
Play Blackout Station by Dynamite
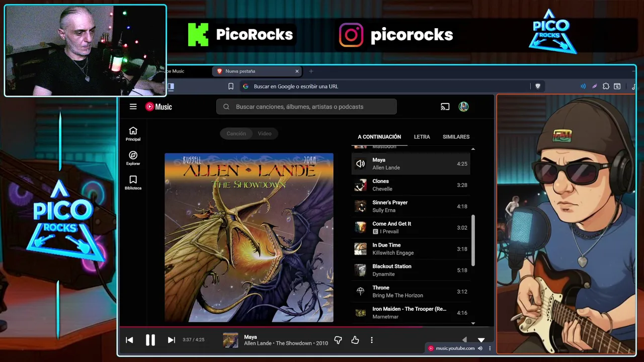pyautogui.click(x=411, y=270)
